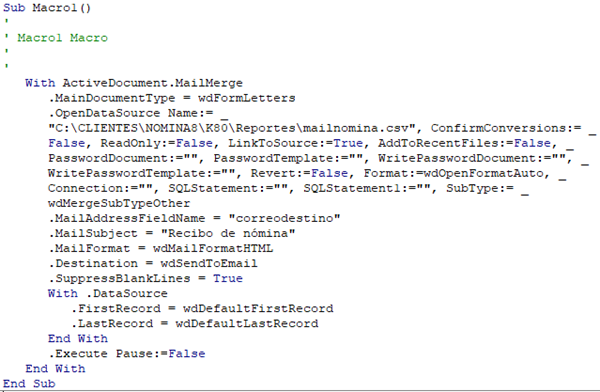Viewport: 600px width, 392px height.
Task: Click the End Sub line
Action: click(x=29, y=384)
